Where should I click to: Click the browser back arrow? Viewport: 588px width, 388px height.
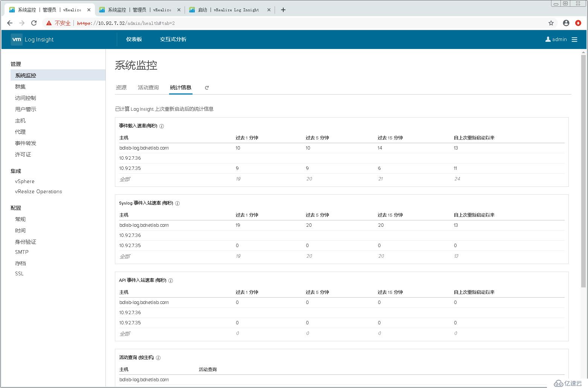10,23
